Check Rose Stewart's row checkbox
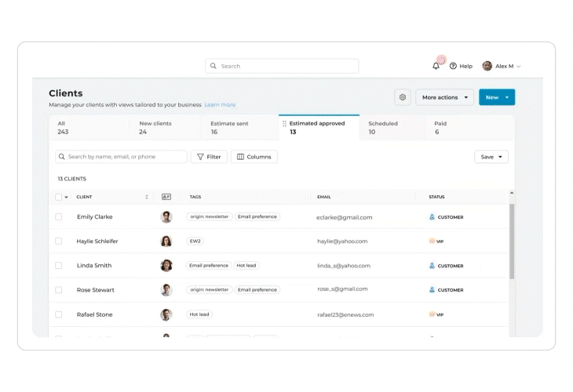This screenshot has width=573, height=392. pyautogui.click(x=58, y=290)
